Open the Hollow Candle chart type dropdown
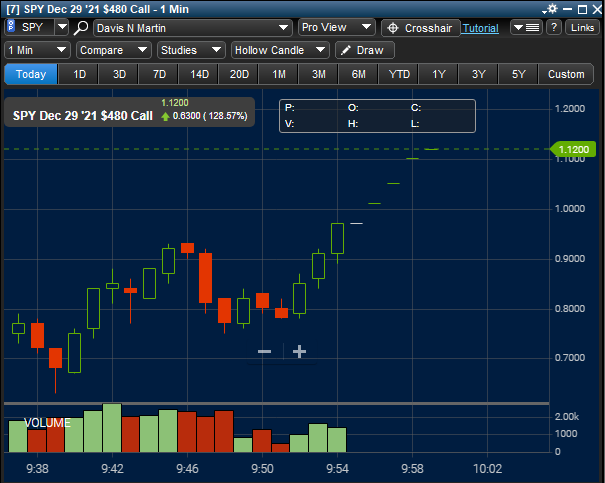Screen dimensions: 605x483 click(x=280, y=50)
